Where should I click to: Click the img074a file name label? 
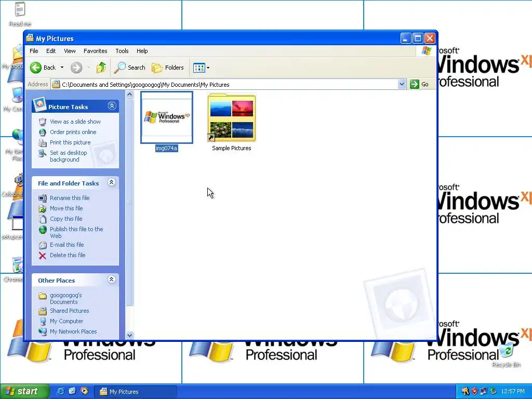pos(166,148)
